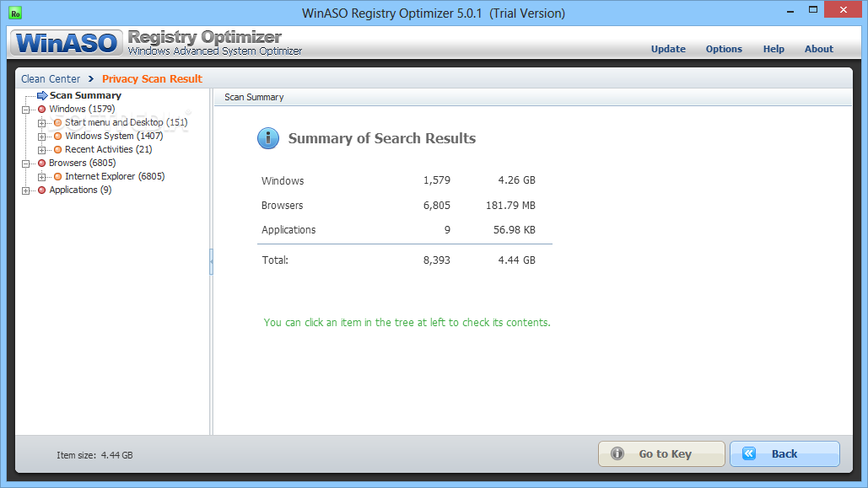Click the 4.44 GB total size in summary
Viewport: 868px width, 488px height.
coord(516,260)
